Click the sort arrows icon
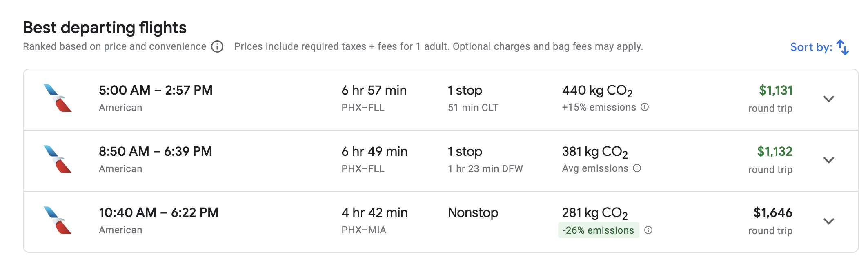The image size is (868, 270). click(843, 47)
